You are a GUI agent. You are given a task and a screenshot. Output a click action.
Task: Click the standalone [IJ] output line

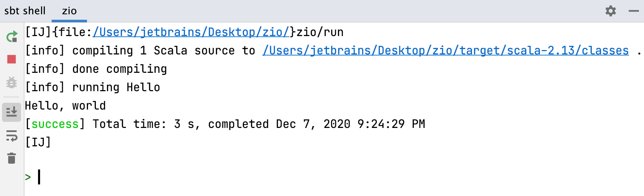tap(38, 142)
